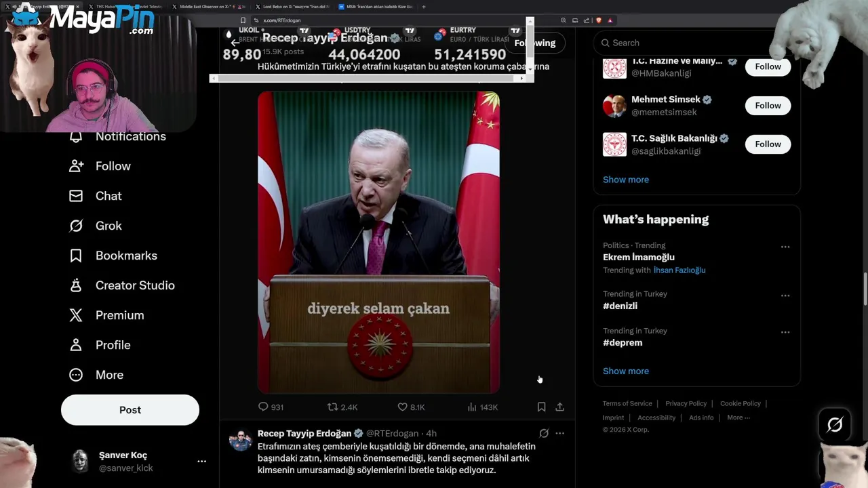Click the Recep Tayyip Erdoğan post avatar
The image size is (868, 488).
coord(240,439)
